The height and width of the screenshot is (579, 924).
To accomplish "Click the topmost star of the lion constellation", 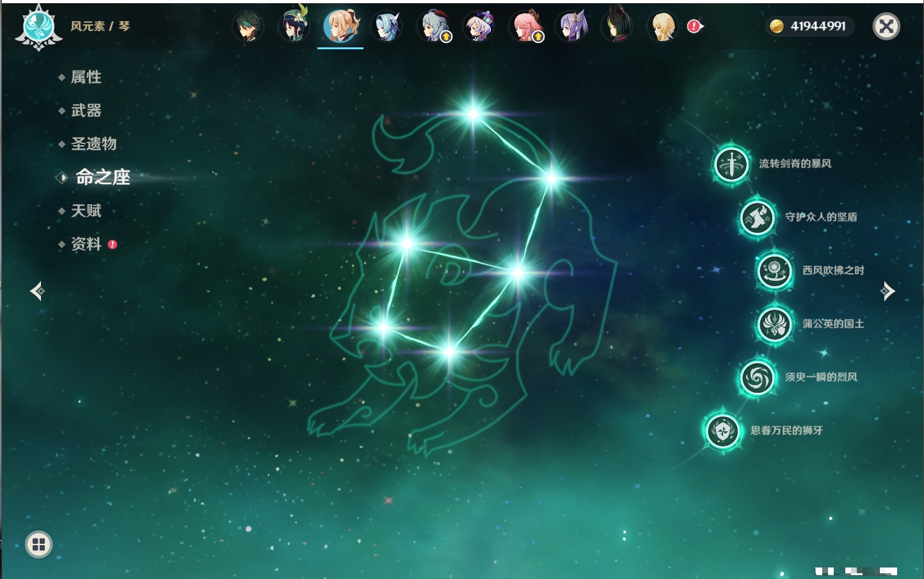I will [x=474, y=114].
